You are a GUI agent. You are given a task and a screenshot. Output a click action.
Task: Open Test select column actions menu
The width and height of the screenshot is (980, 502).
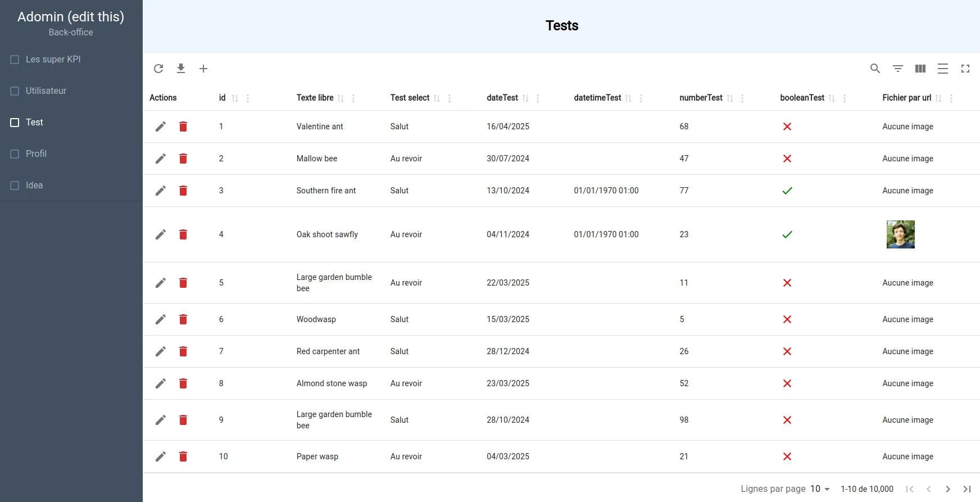click(450, 98)
